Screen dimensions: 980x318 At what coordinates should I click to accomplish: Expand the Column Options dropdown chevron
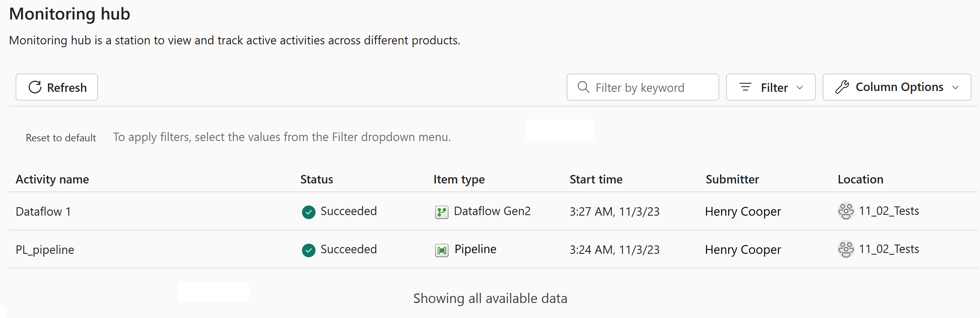click(955, 88)
